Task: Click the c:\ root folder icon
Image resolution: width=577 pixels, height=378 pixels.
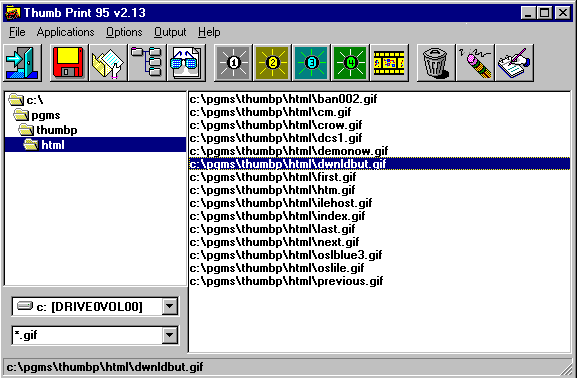Action: (16, 99)
